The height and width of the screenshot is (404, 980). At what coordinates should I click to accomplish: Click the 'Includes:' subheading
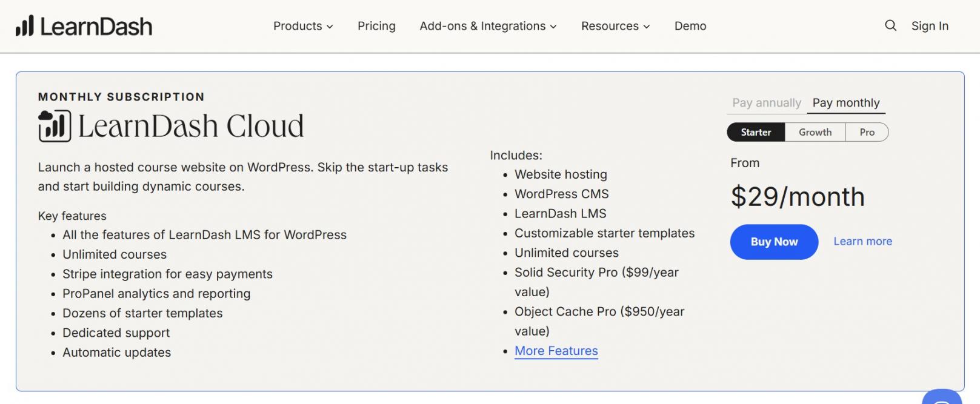(x=516, y=155)
